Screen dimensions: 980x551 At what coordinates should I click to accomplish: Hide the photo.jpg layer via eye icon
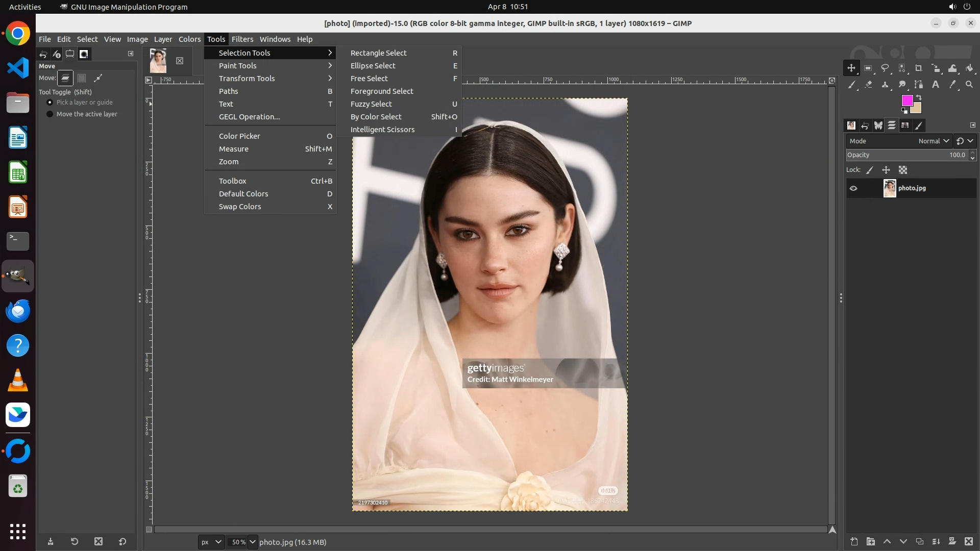point(853,188)
